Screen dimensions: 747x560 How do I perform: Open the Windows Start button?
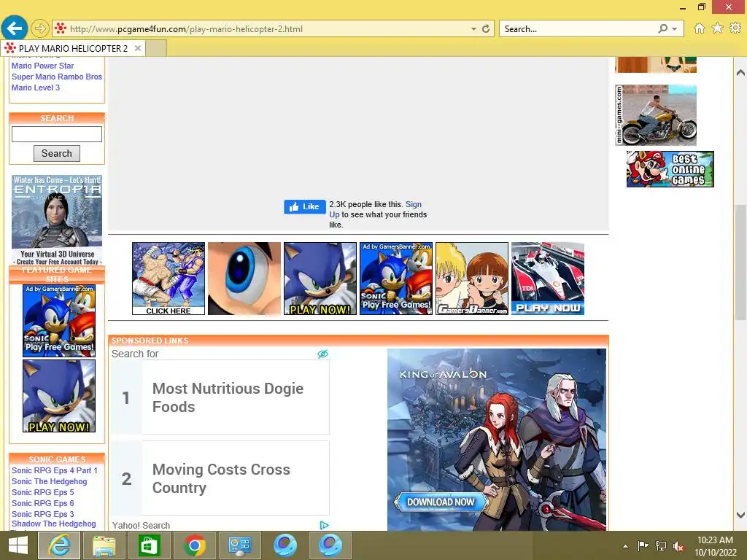(18, 545)
